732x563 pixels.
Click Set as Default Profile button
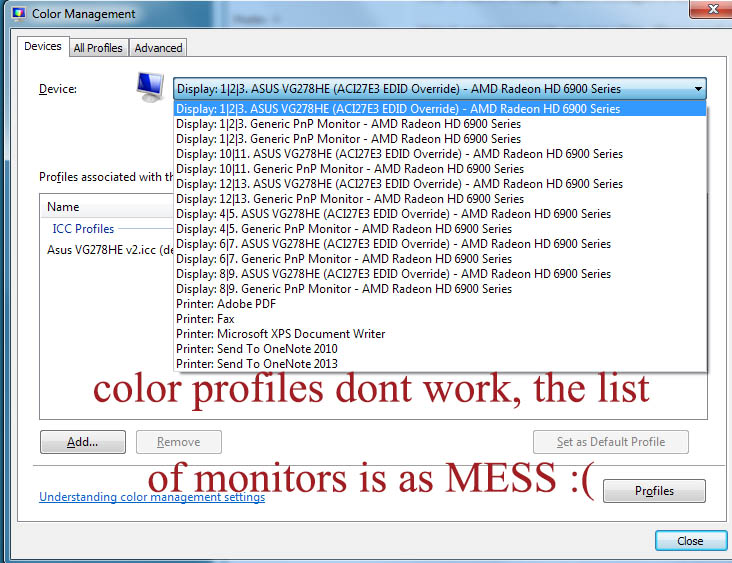611,442
